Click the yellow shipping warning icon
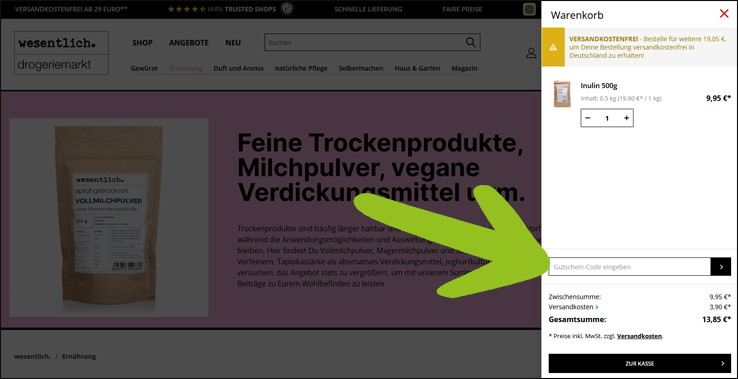 tap(553, 47)
